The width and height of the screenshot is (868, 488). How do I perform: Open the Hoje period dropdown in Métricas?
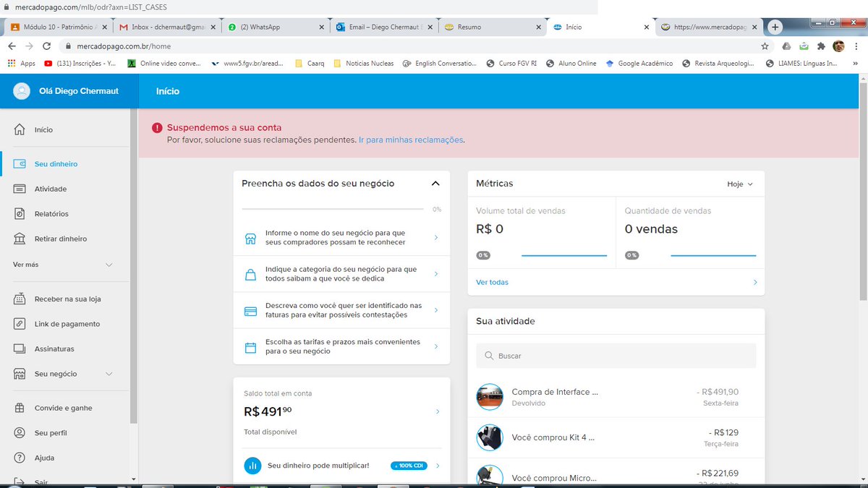(740, 184)
